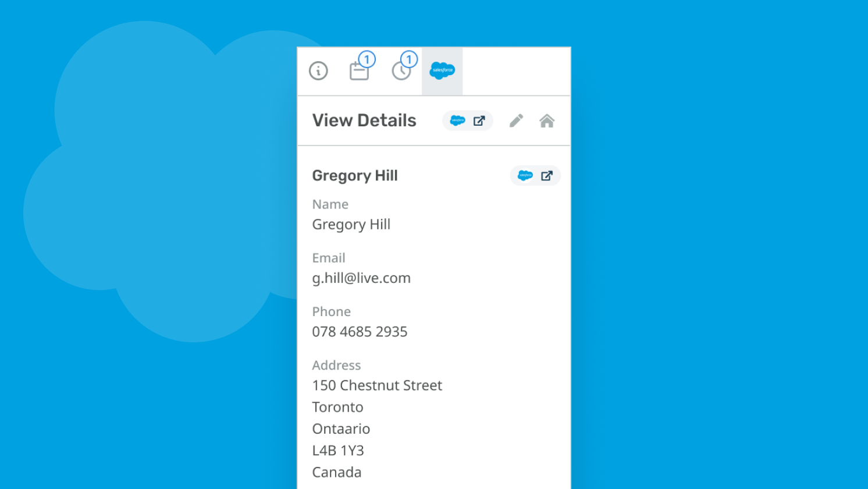
Task: Open the calendar tab
Action: click(x=359, y=71)
